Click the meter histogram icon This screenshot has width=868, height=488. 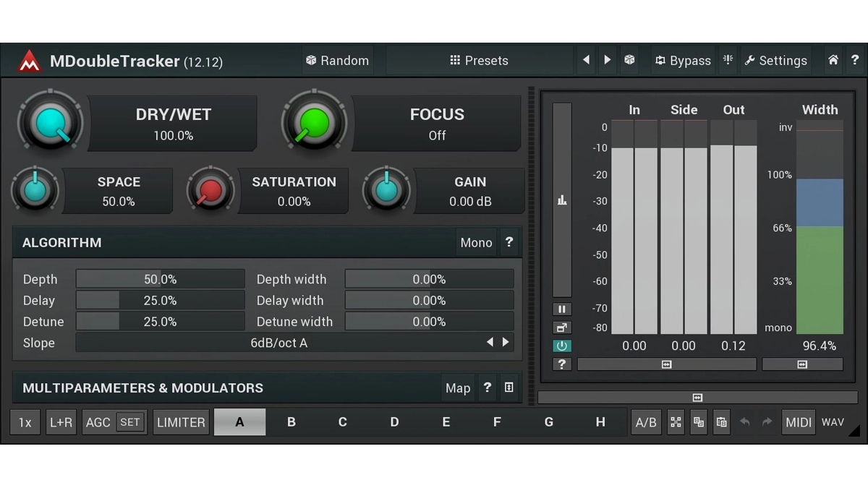[562, 200]
